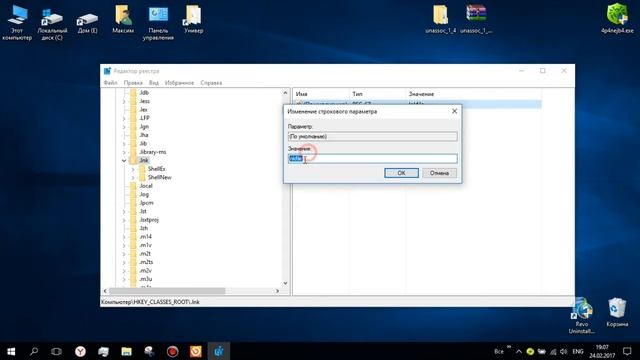Open the Этот компьютер desktop icon
This screenshot has height=360, width=640.
17,23
